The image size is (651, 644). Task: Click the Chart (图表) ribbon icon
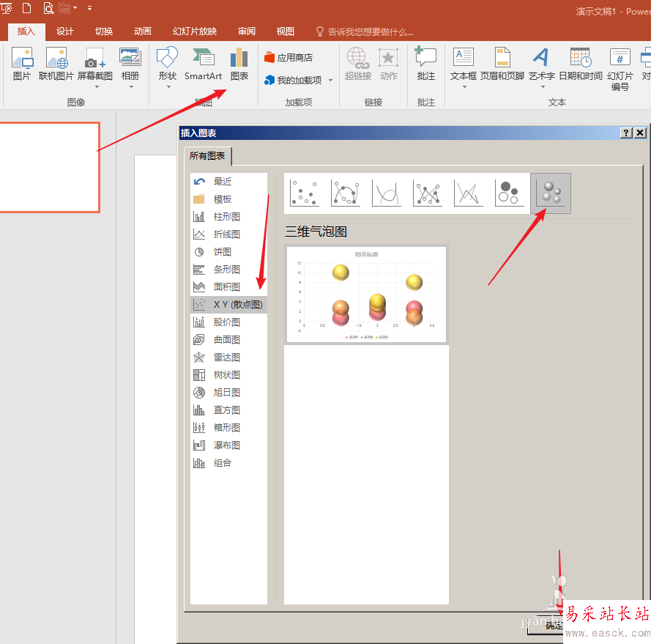coord(239,64)
